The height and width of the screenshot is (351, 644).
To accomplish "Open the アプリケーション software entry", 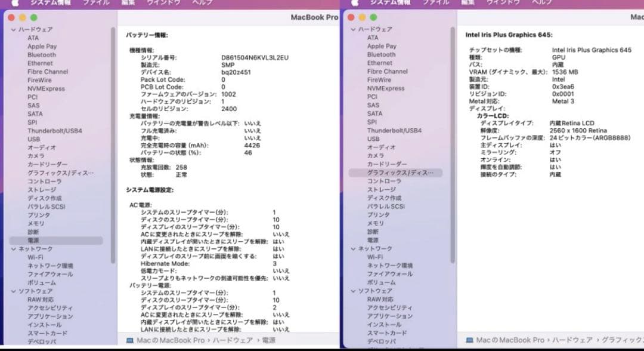I will click(x=48, y=315).
